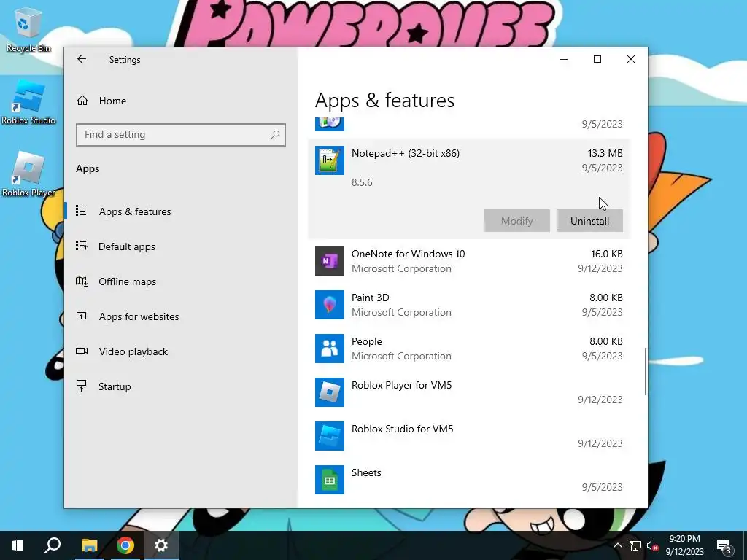Click the Modify button for Notepad++

pyautogui.click(x=517, y=221)
